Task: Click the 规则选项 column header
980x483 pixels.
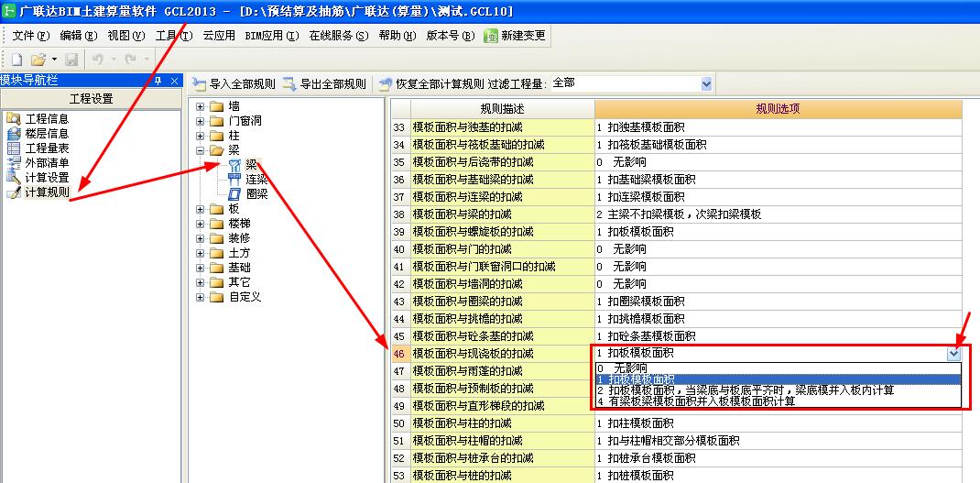Action: pyautogui.click(x=779, y=109)
